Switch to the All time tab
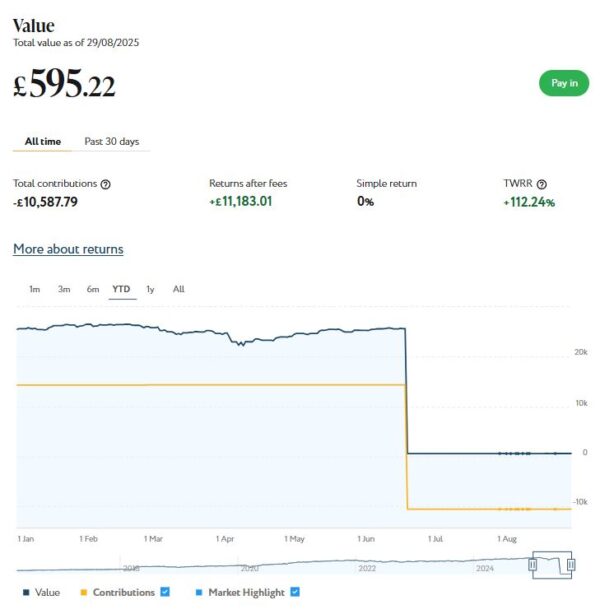600x614 pixels. pyautogui.click(x=43, y=141)
